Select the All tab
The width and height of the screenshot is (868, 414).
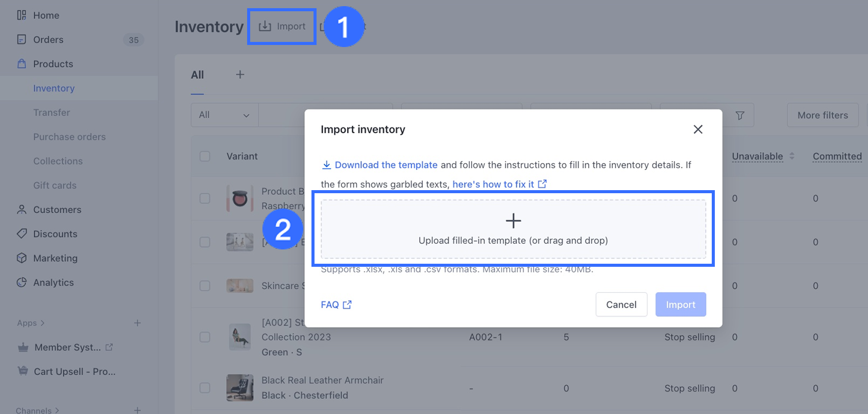click(197, 75)
